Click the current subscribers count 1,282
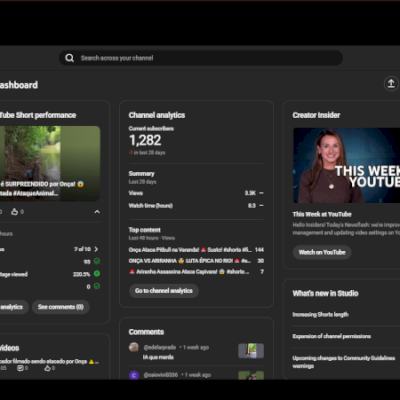 [145, 140]
